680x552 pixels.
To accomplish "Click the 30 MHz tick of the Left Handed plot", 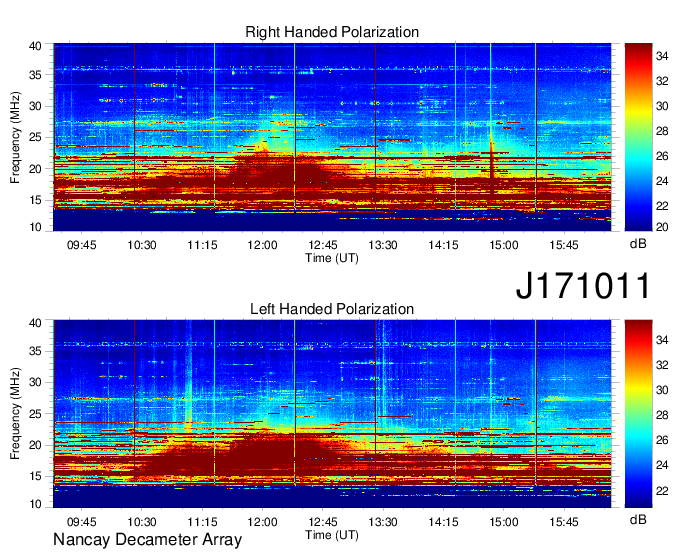I will [x=35, y=382].
